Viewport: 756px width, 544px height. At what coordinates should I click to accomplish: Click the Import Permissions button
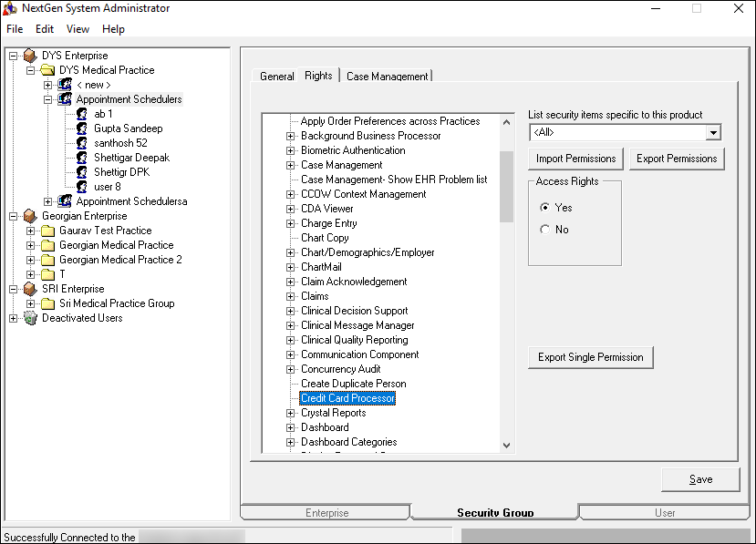pos(575,159)
